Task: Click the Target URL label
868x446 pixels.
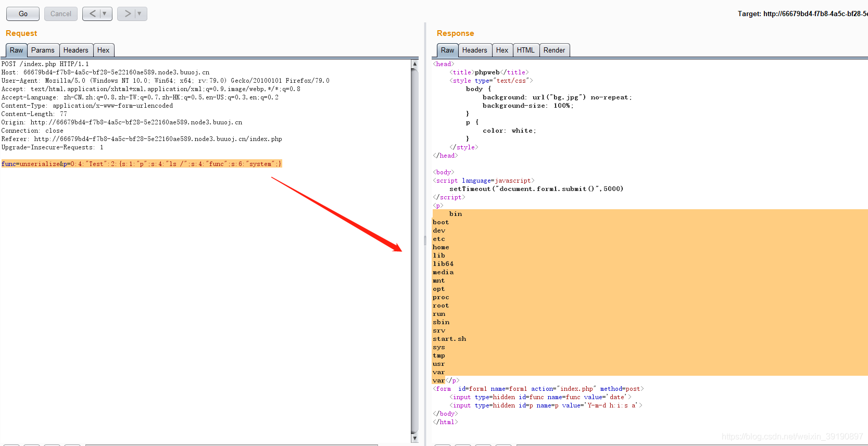Action: (802, 14)
